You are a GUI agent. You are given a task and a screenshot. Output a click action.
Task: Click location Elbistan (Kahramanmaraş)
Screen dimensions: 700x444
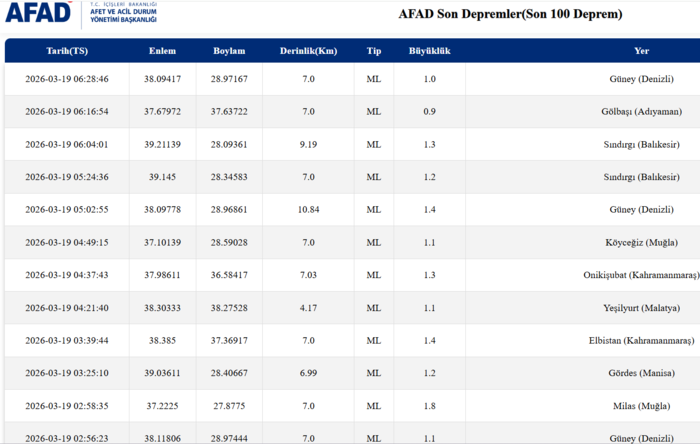pos(642,341)
